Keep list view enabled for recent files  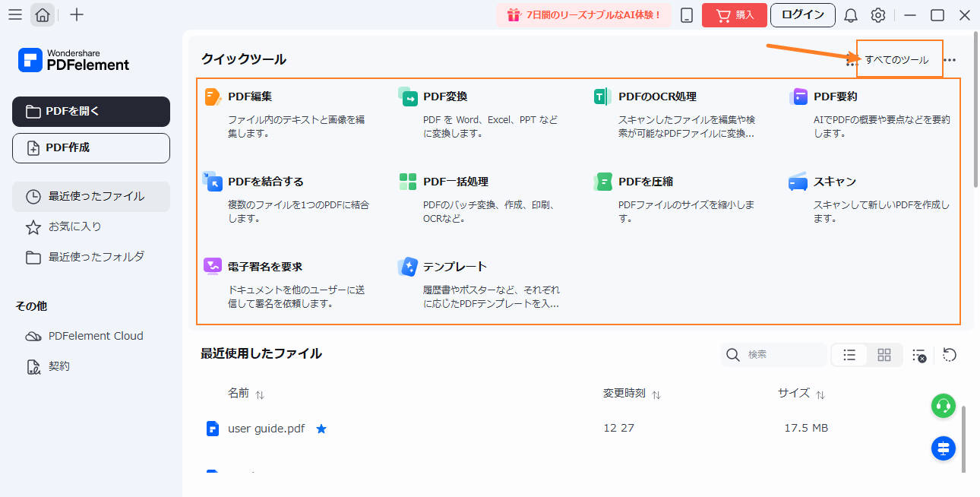tap(849, 355)
